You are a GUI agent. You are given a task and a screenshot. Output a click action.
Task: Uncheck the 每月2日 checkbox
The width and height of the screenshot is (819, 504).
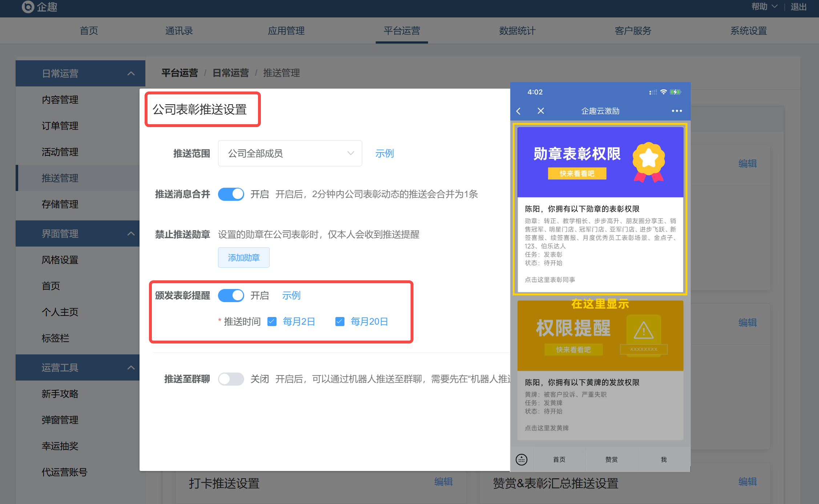point(272,322)
